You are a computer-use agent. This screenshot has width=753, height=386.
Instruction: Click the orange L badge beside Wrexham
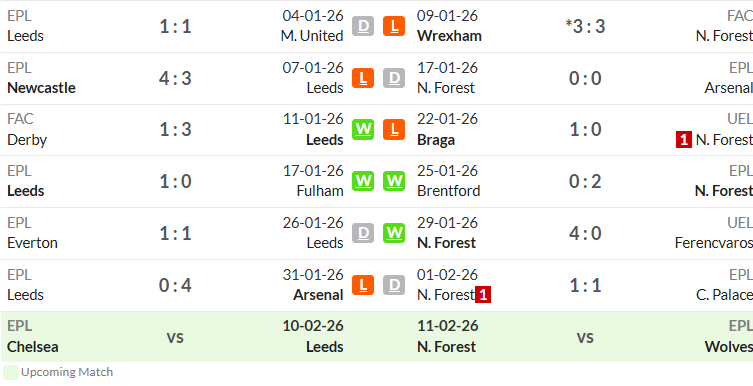pos(394,26)
